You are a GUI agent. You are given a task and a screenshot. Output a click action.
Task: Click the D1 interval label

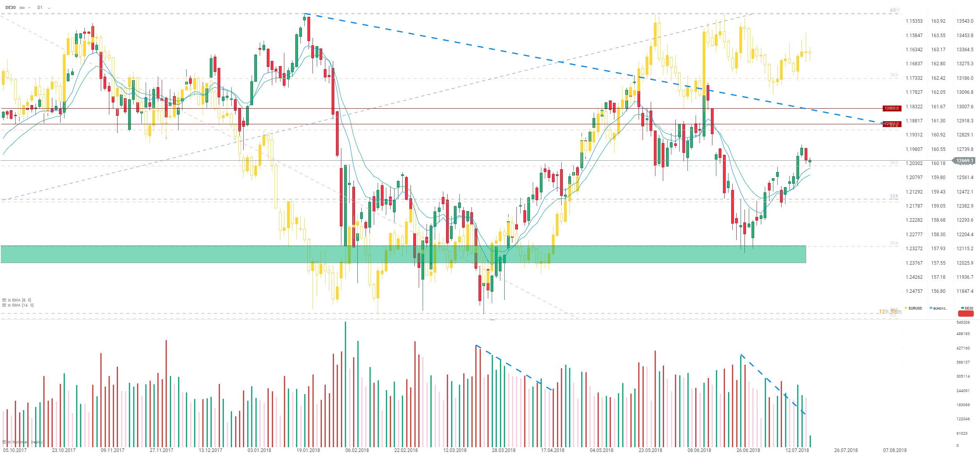point(40,8)
